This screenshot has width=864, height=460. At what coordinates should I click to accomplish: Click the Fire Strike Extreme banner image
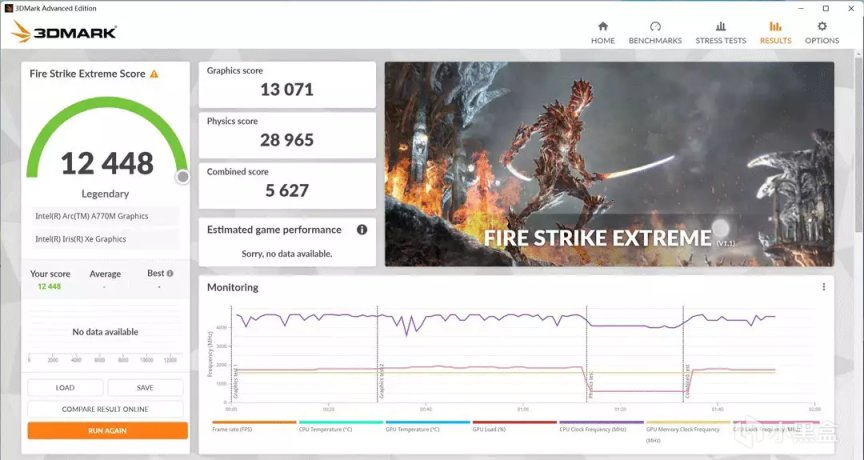pos(609,164)
